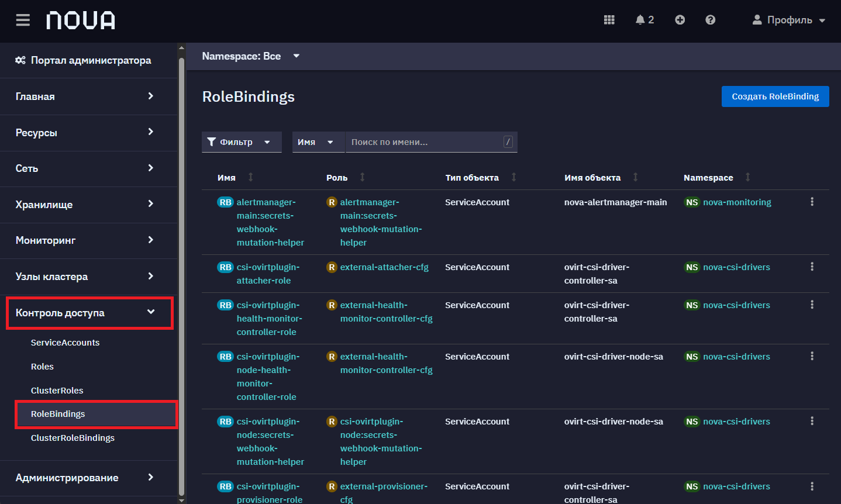Expand the Ресурсы section
The height and width of the screenshot is (504, 841).
click(89, 133)
